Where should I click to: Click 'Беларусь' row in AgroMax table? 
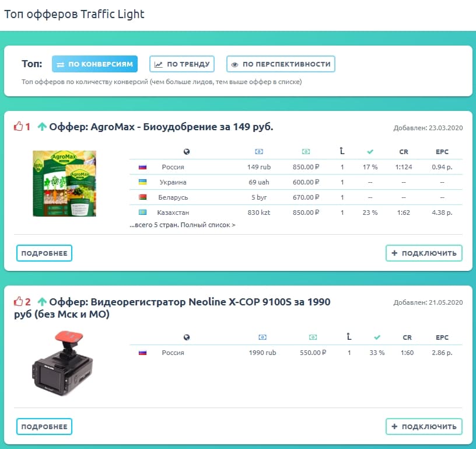tap(296, 197)
